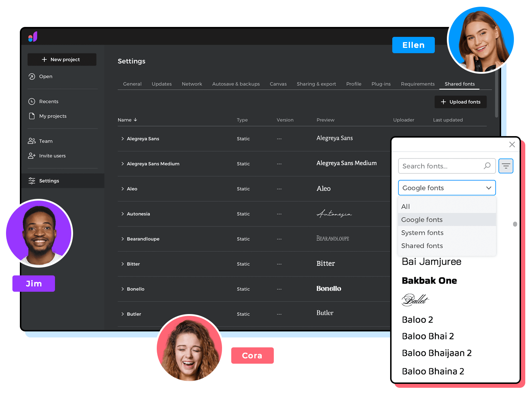The image size is (532, 397).
Task: Click the Recents clock icon
Action: pos(32,101)
